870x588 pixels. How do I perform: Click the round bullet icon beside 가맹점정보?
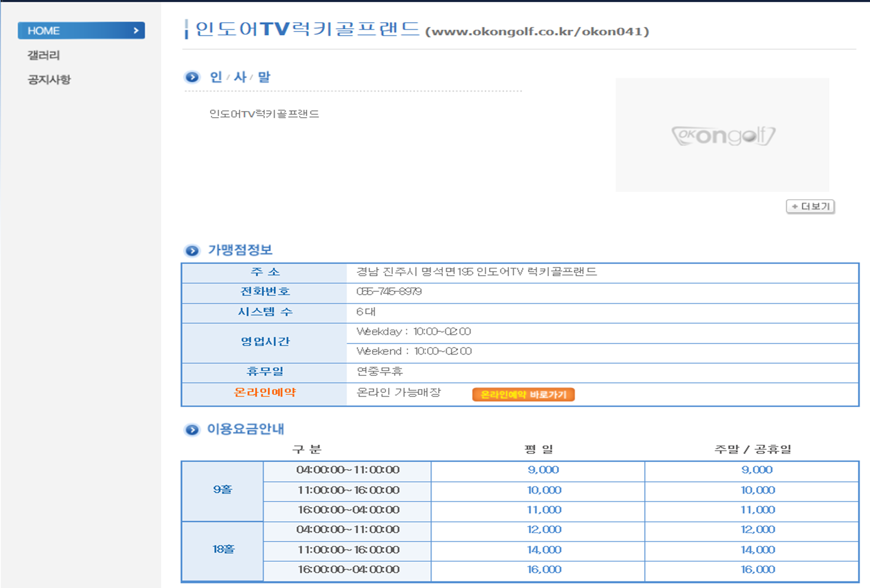(x=192, y=251)
